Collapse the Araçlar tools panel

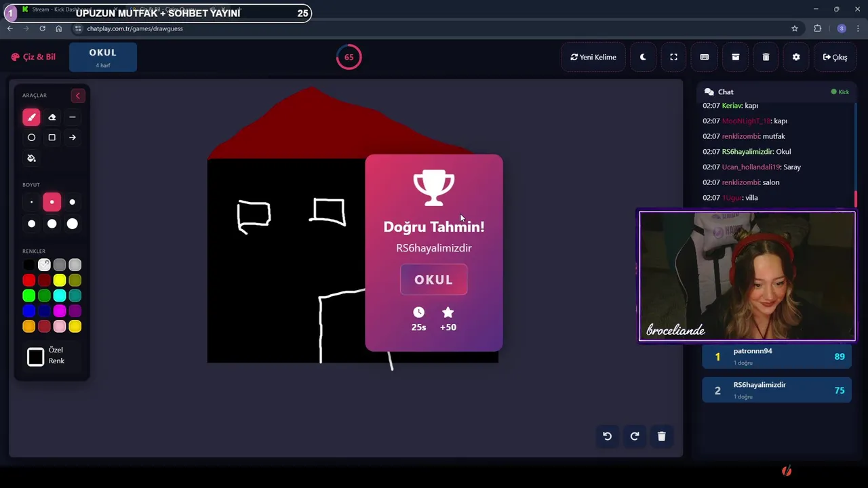pos(77,96)
